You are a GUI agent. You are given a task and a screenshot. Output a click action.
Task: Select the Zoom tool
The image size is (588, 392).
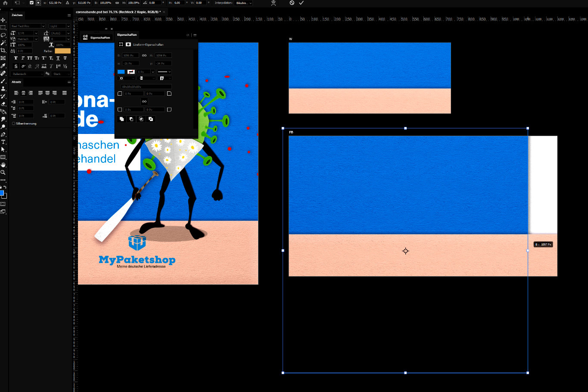tap(3, 172)
